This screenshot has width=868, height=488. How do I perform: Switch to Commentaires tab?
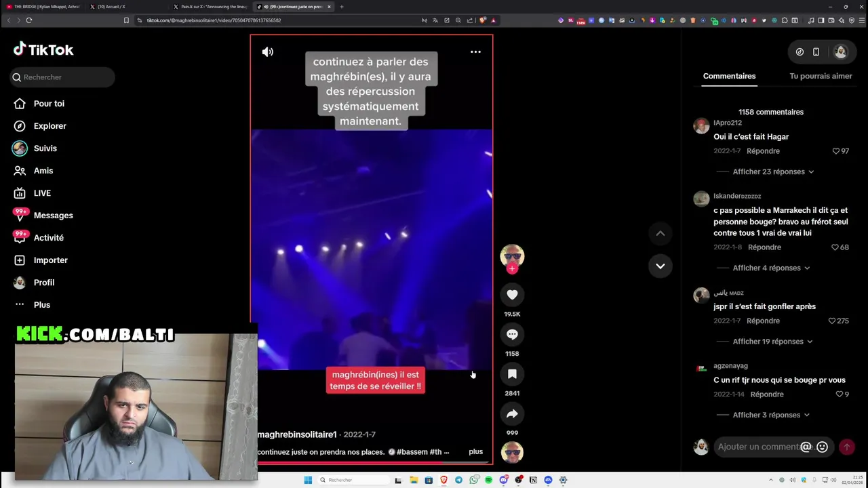[x=729, y=76]
